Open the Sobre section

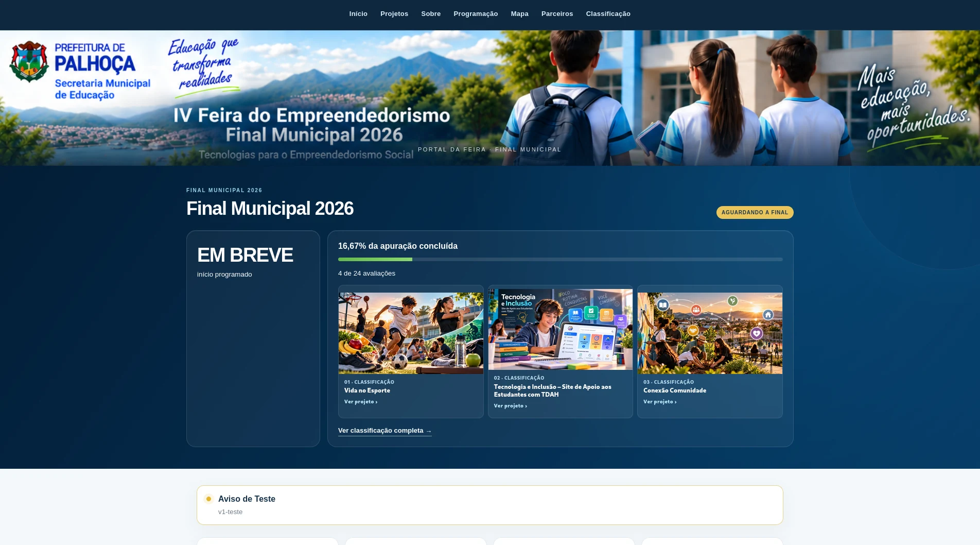click(431, 14)
